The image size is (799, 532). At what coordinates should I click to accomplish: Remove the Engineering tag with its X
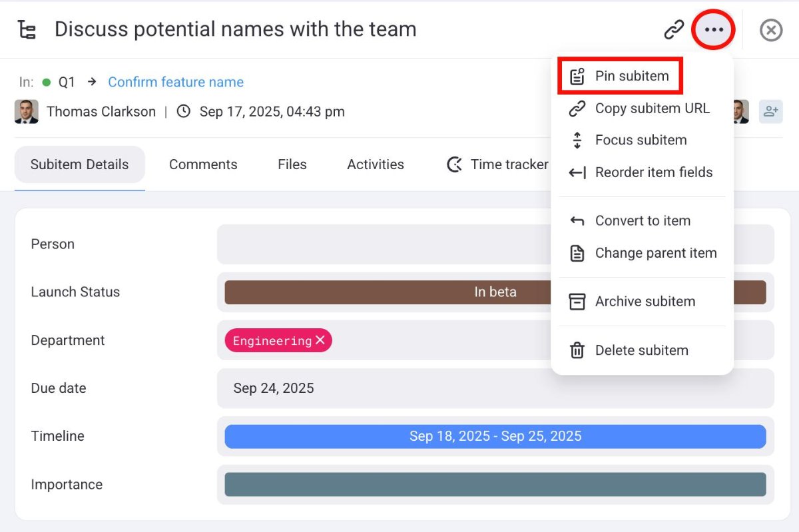click(x=320, y=340)
